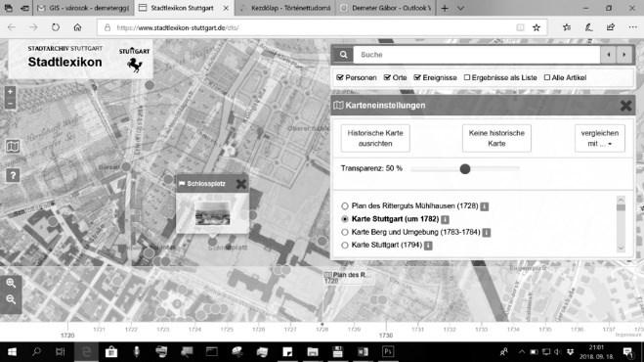644x362 pixels.
Task: Close the Stadtlexikon Stuttgart tab
Action: [226, 8]
